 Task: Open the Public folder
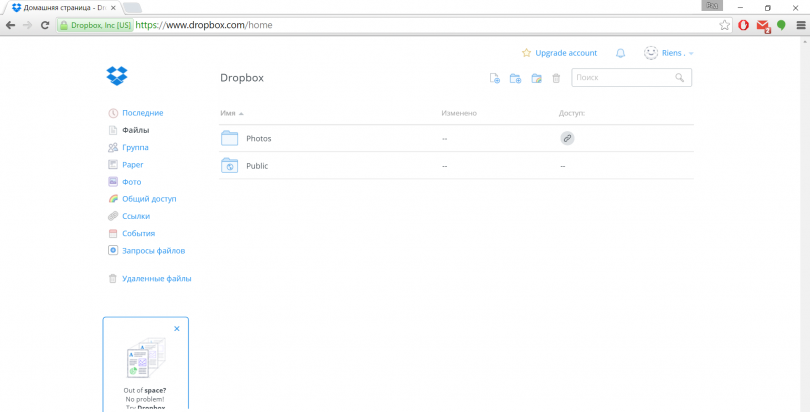257,166
